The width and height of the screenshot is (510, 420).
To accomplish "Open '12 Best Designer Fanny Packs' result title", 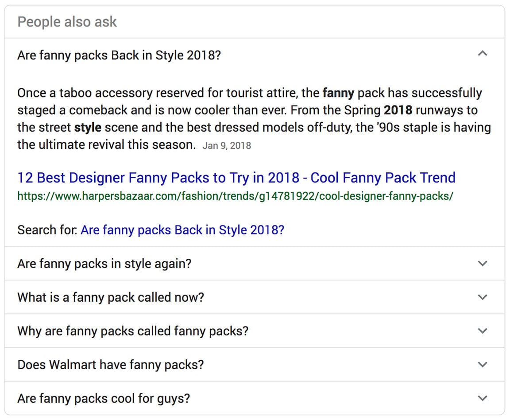I will tap(236, 178).
